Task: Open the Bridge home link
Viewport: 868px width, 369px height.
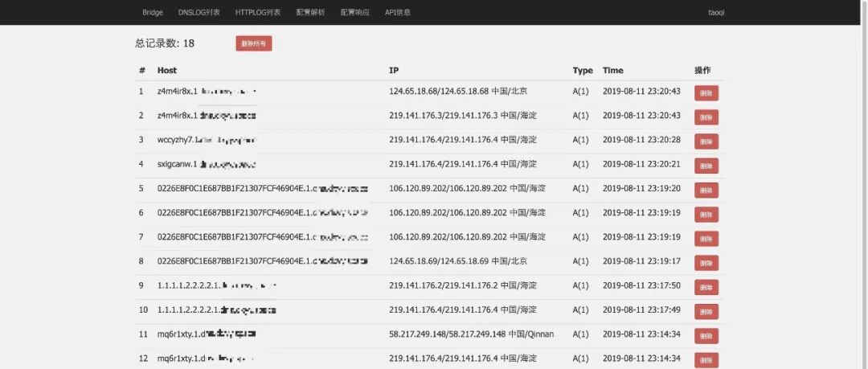Action: (x=152, y=12)
